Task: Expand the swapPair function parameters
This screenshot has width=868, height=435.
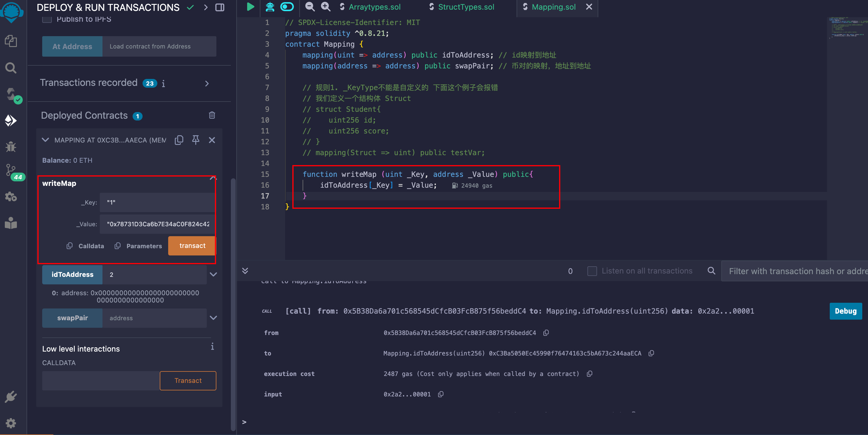Action: (x=213, y=318)
